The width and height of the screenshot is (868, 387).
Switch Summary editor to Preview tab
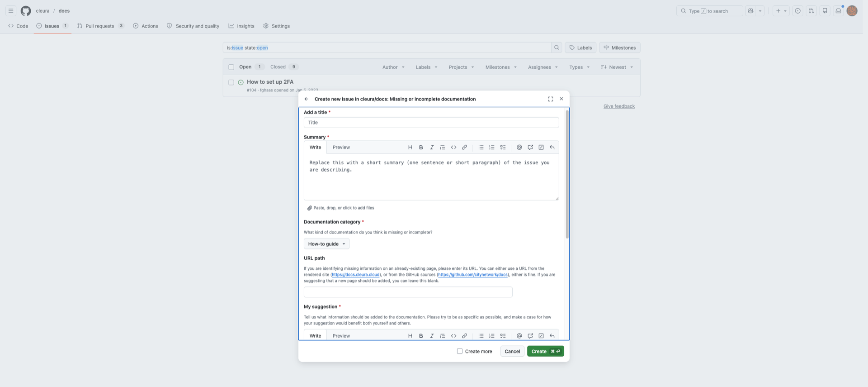point(341,147)
